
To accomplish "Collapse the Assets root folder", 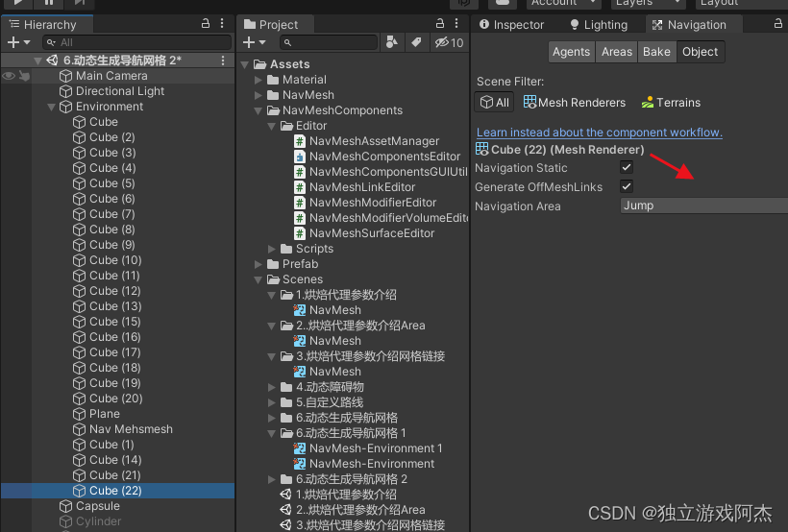I will pyautogui.click(x=245, y=64).
